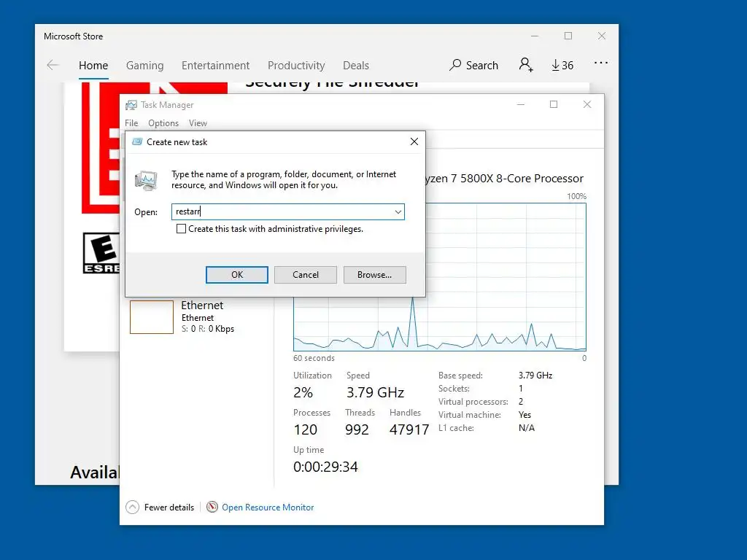Click the Task Manager title icon
The image size is (747, 560).
point(131,105)
